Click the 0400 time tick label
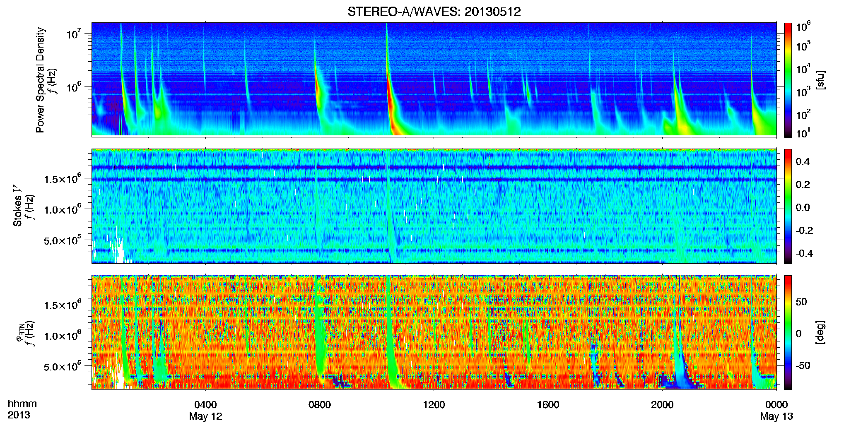 point(205,404)
